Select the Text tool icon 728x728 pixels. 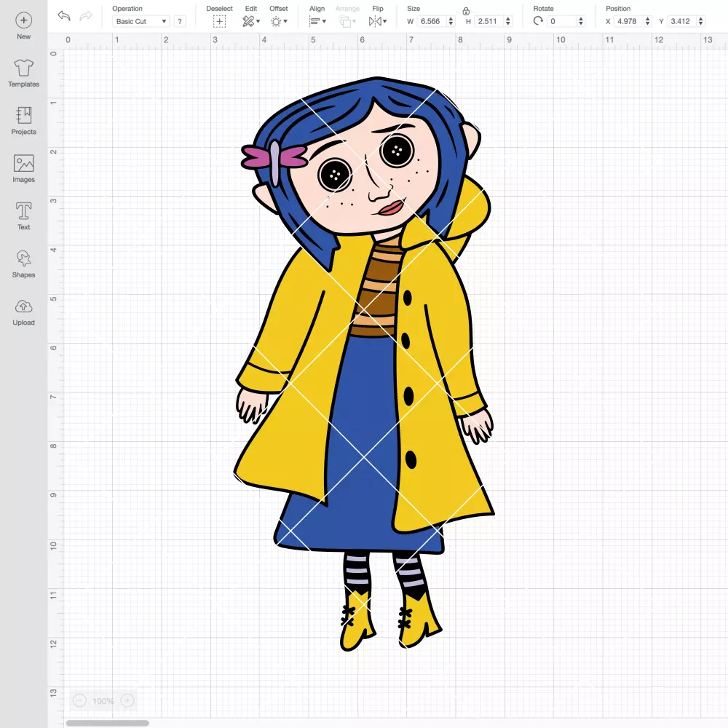click(24, 211)
